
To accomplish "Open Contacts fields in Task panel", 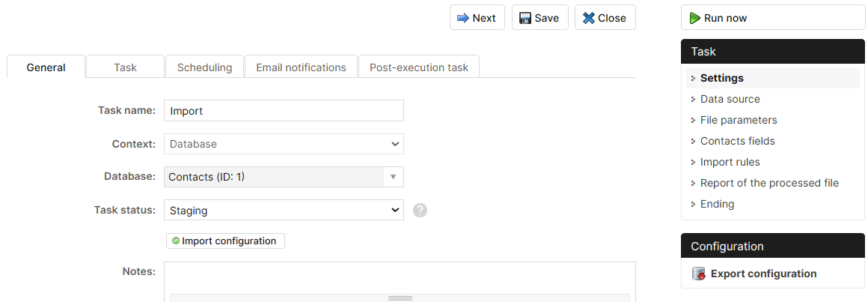I will point(737,142).
